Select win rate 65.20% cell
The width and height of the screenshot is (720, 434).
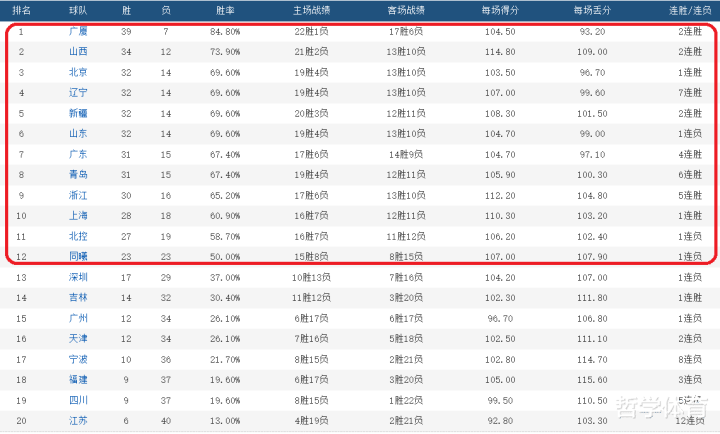pyautogui.click(x=225, y=196)
